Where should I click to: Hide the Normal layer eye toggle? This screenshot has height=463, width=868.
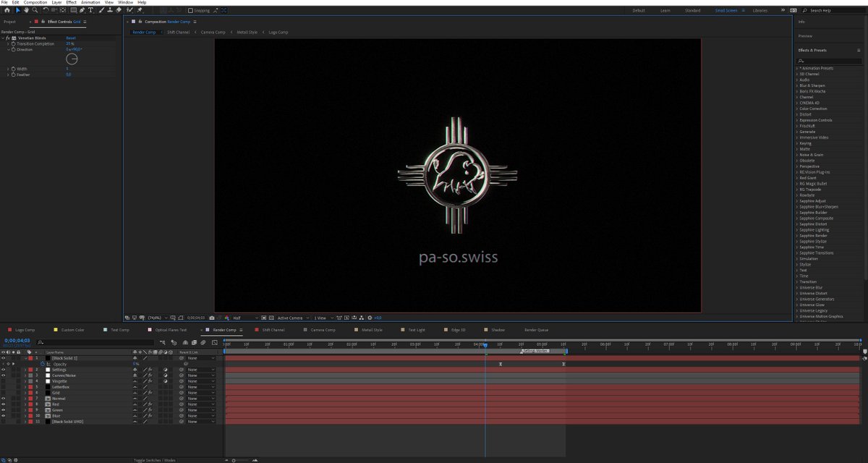pyautogui.click(x=4, y=399)
